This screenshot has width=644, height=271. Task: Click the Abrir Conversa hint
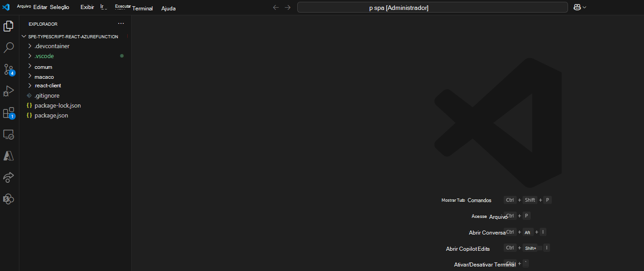click(x=487, y=232)
